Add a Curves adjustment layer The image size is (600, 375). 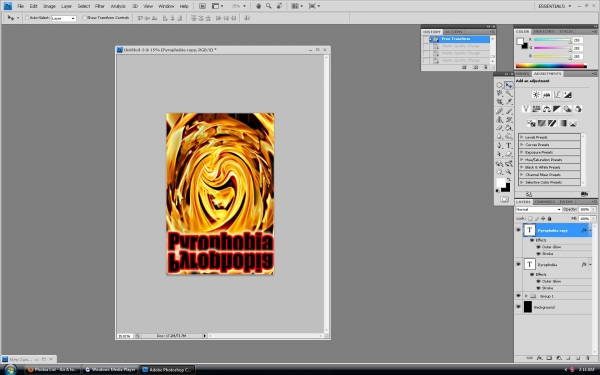557,95
